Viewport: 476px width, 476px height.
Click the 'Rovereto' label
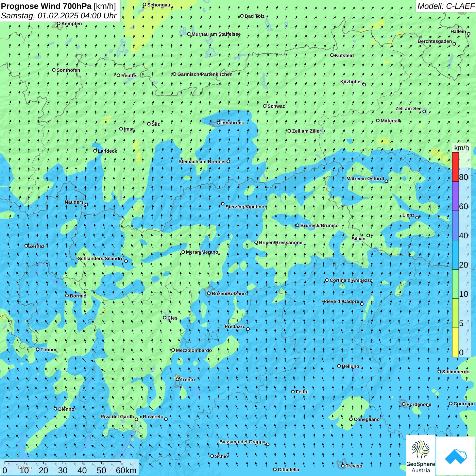click(153, 417)
